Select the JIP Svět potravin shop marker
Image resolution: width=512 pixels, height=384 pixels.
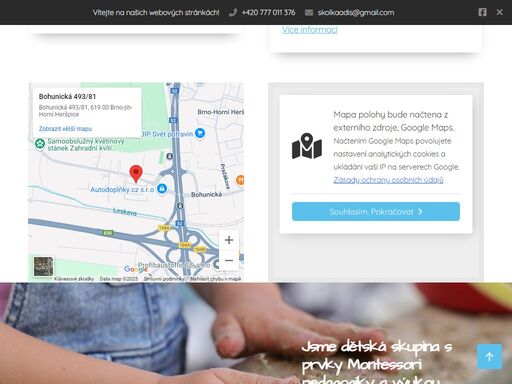click(200, 134)
